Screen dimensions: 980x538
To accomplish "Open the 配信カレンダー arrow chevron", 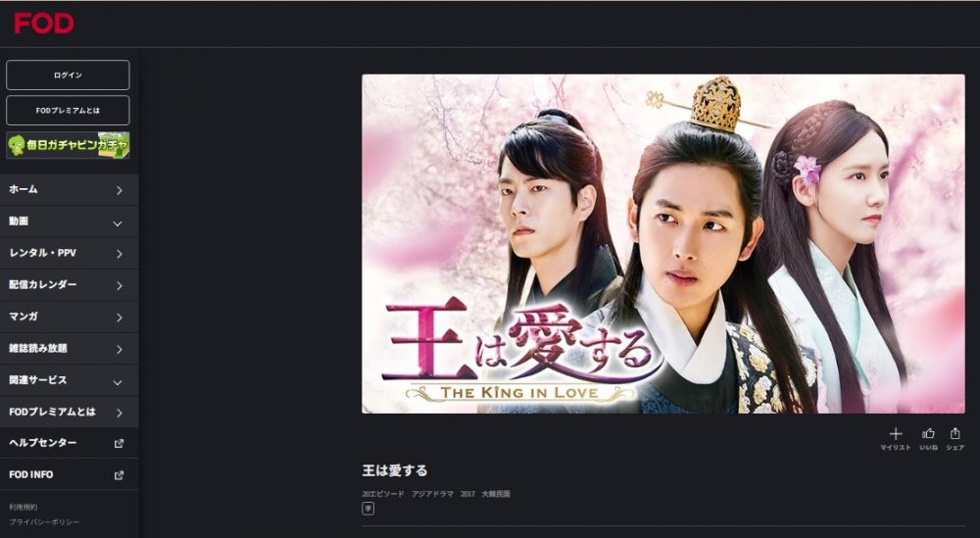I will pos(120,285).
